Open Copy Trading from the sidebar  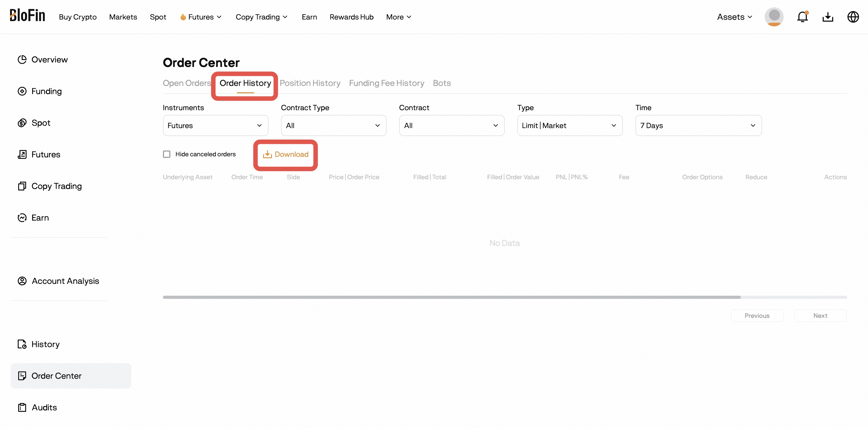pyautogui.click(x=57, y=186)
